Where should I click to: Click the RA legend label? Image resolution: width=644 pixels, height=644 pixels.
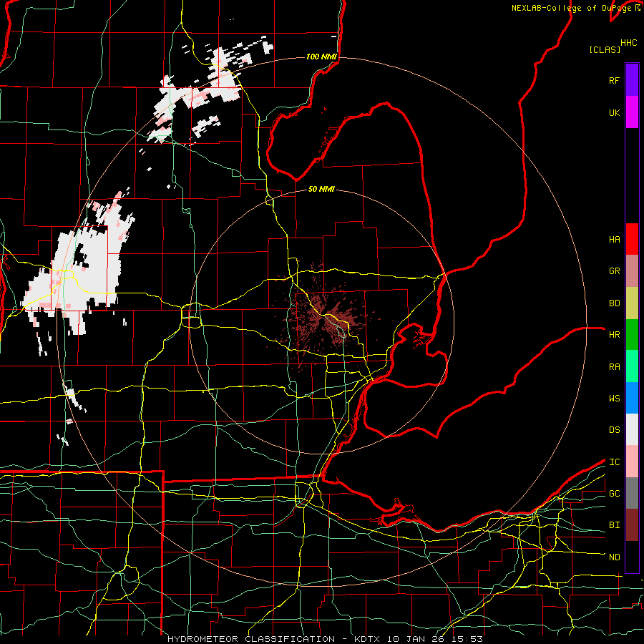pyautogui.click(x=615, y=367)
